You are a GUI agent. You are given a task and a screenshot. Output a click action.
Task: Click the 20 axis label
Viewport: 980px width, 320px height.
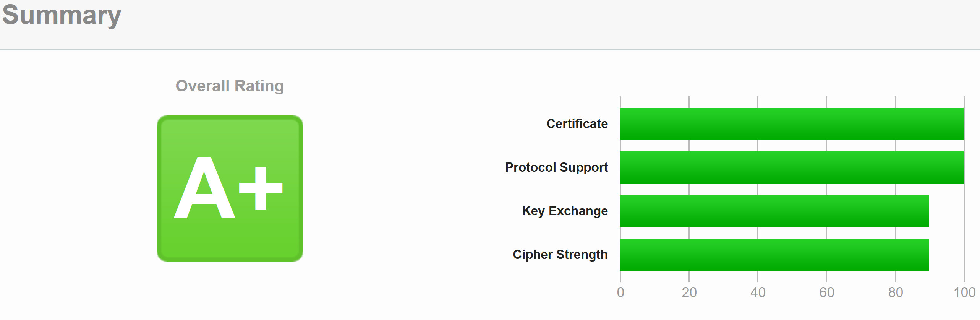point(689,292)
